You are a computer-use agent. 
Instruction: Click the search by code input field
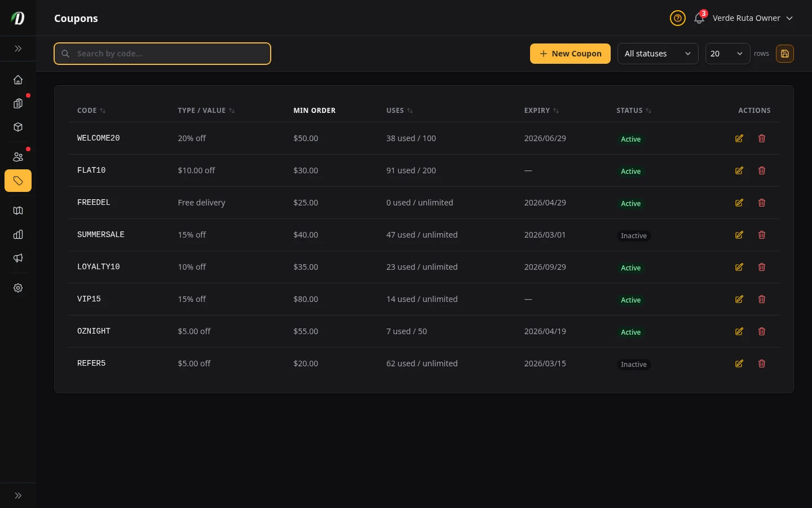pyautogui.click(x=162, y=54)
